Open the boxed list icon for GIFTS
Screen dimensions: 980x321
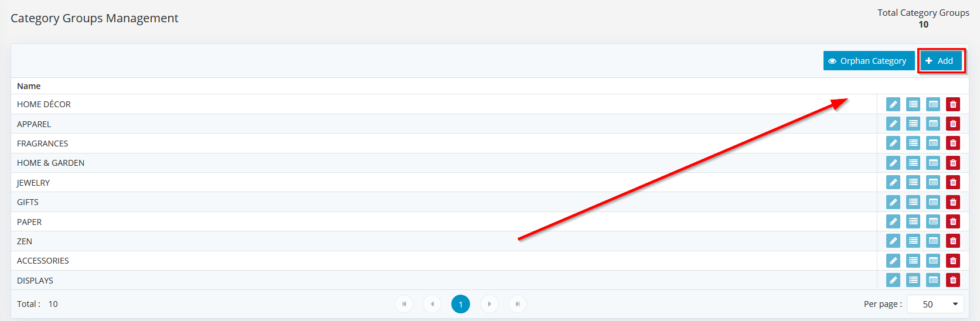(x=933, y=202)
